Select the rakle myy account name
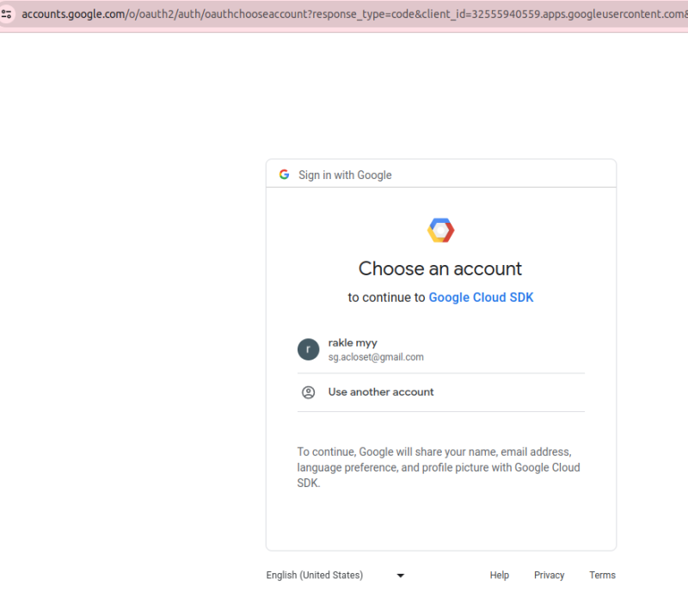Viewport: 688px width, 616px height. click(353, 342)
